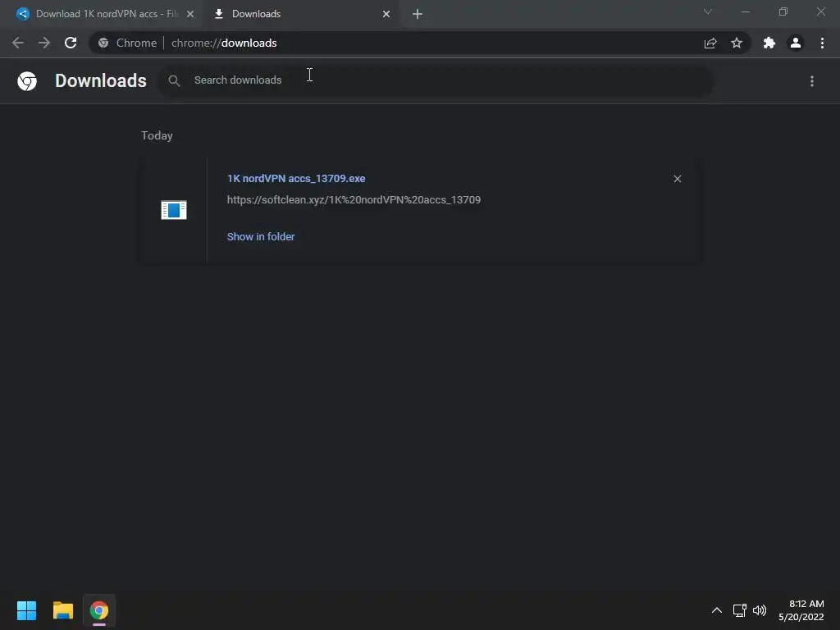Open File Explorer from the taskbar
Screen dimensions: 840x630
coord(62,610)
